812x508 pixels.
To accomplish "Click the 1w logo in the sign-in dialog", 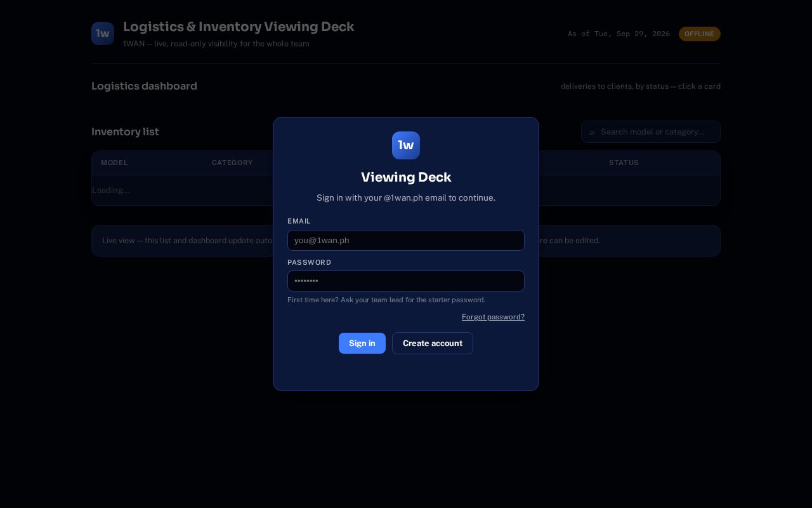I will (x=406, y=145).
